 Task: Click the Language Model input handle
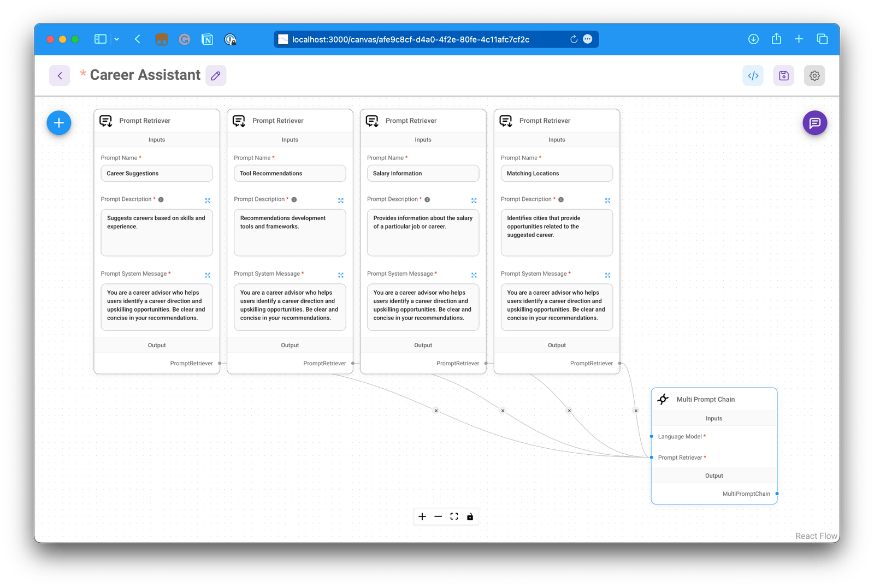point(652,436)
